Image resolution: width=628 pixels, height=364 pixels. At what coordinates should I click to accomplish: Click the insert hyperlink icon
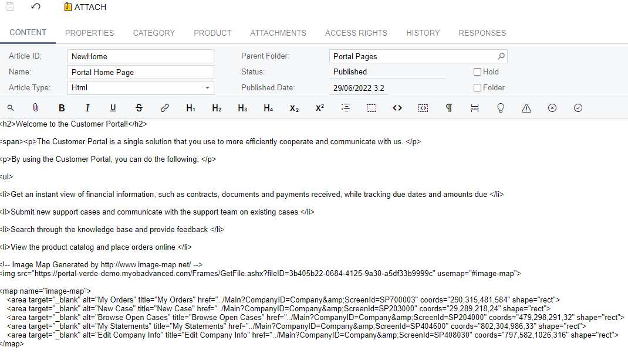pos(164,107)
